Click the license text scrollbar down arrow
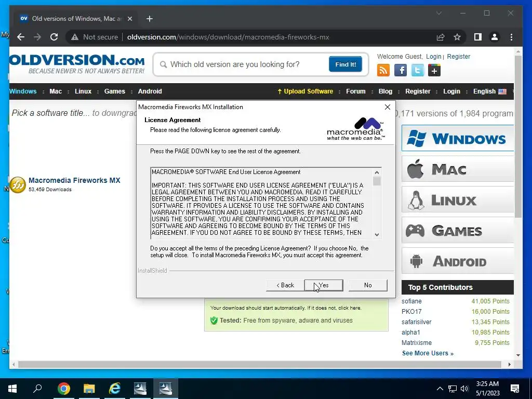This screenshot has width=532, height=399. 377,234
